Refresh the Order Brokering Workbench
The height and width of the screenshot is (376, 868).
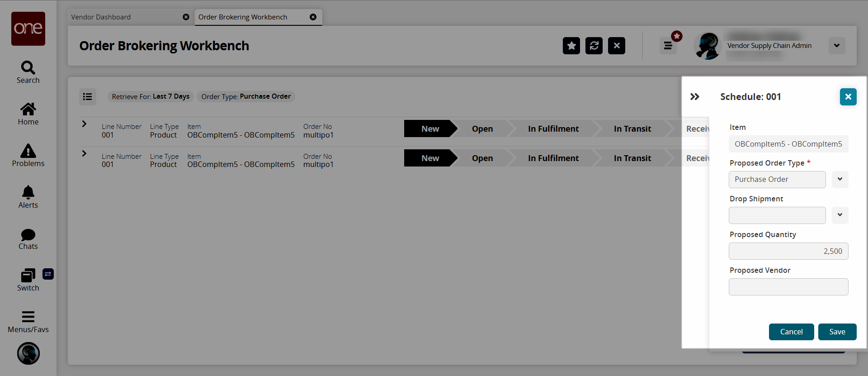(594, 46)
